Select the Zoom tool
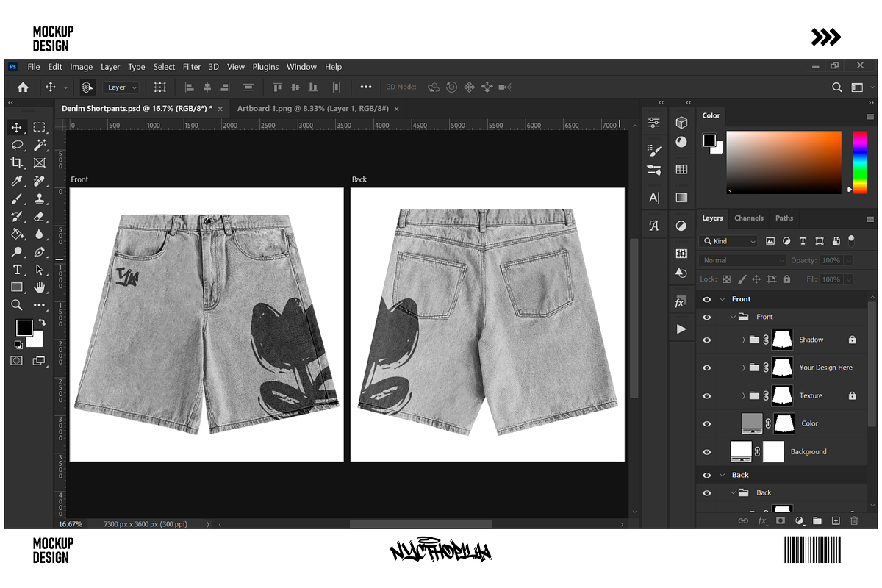Viewport: 882px width, 588px height. click(x=17, y=304)
